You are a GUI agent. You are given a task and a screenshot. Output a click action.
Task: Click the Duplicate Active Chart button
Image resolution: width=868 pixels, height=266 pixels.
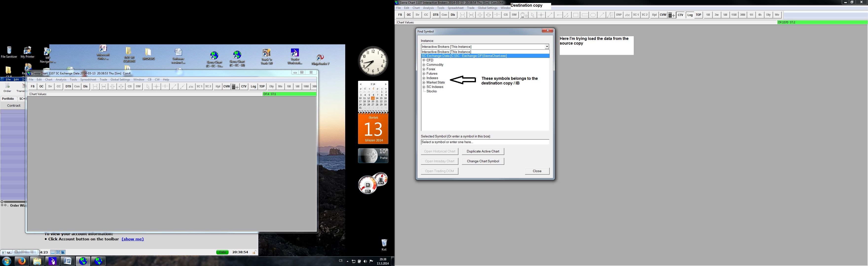pyautogui.click(x=483, y=151)
